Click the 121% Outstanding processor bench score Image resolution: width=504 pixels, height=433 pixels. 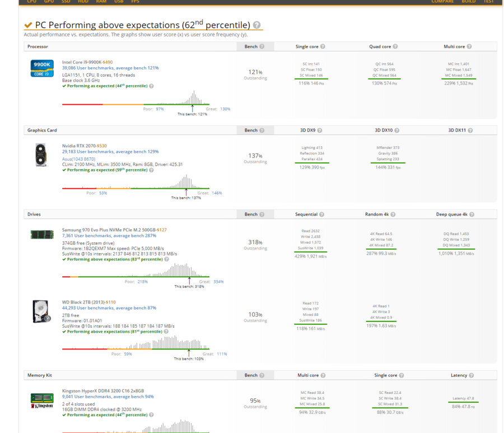tap(255, 75)
